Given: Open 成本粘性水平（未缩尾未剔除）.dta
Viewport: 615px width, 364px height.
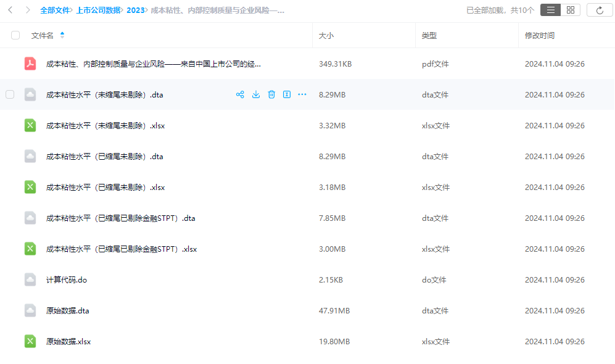Looking at the screenshot, I should (104, 94).
